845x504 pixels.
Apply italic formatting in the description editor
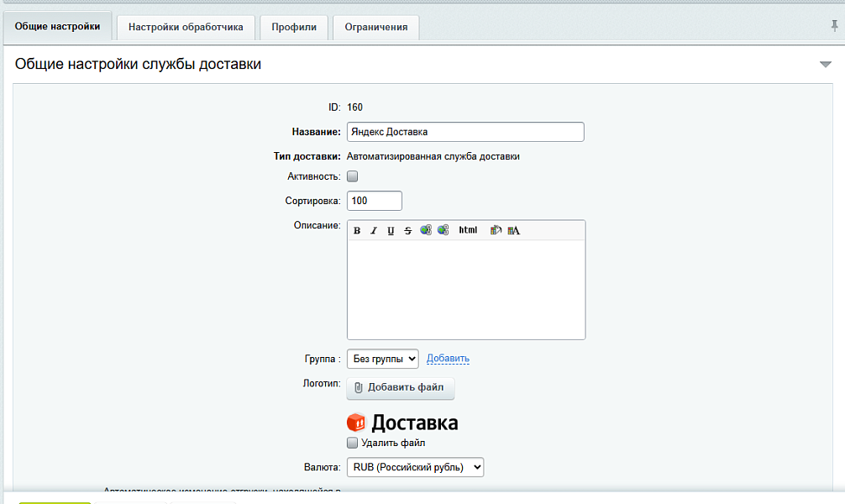[373, 229]
